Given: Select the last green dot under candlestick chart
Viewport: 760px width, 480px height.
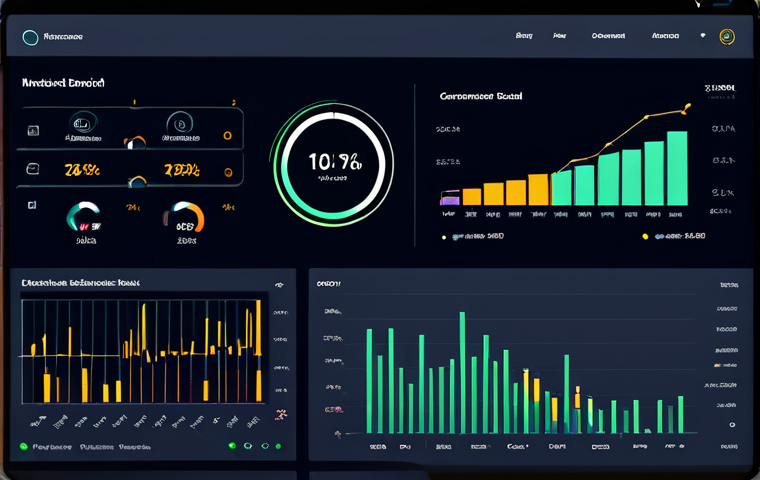Looking at the screenshot, I should click(278, 446).
